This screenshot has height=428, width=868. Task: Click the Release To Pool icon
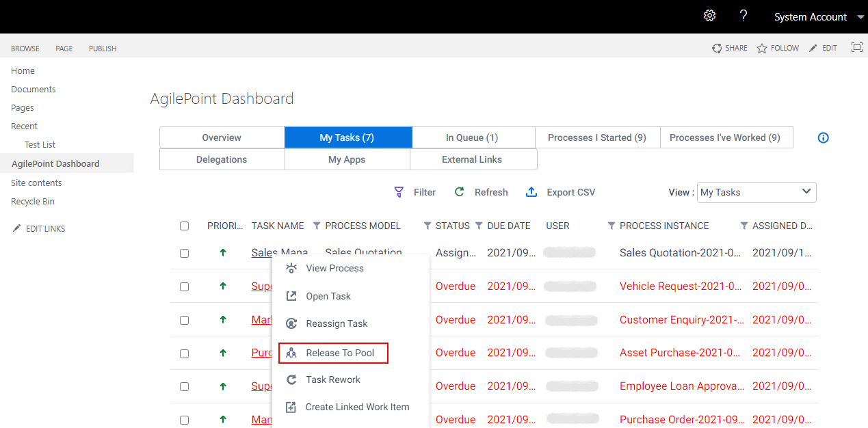click(291, 353)
